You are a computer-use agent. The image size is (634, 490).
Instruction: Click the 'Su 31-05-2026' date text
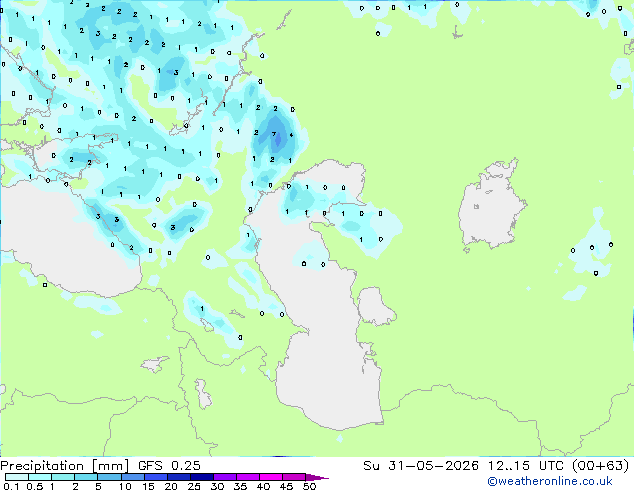[x=421, y=466]
